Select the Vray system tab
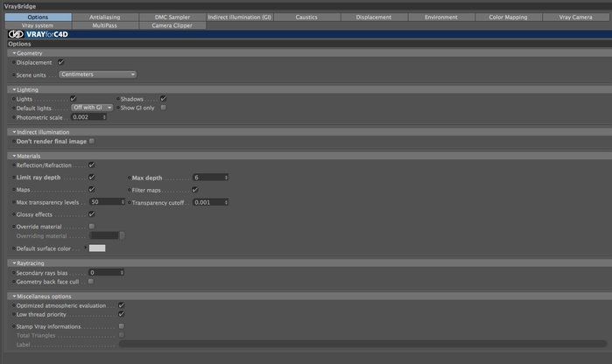 click(x=38, y=25)
